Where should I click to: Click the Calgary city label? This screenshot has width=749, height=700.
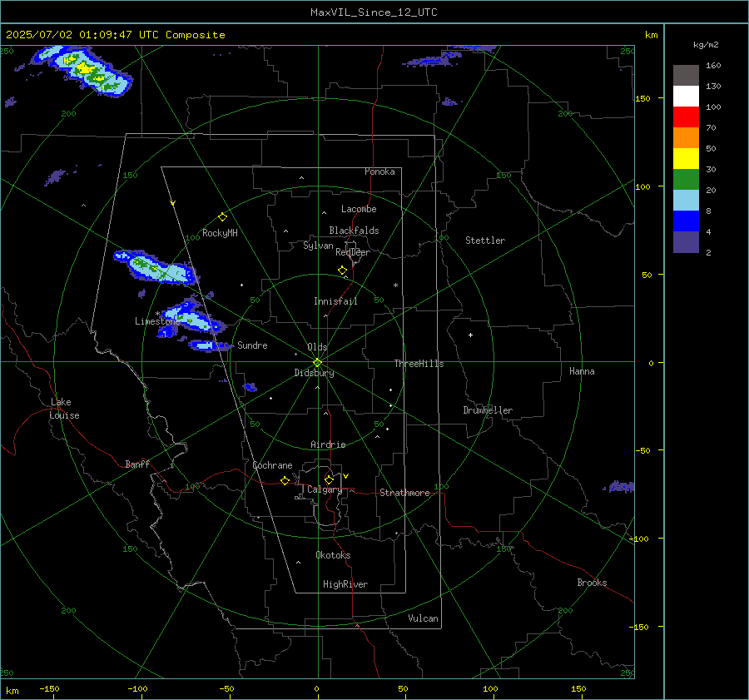pyautogui.click(x=325, y=489)
